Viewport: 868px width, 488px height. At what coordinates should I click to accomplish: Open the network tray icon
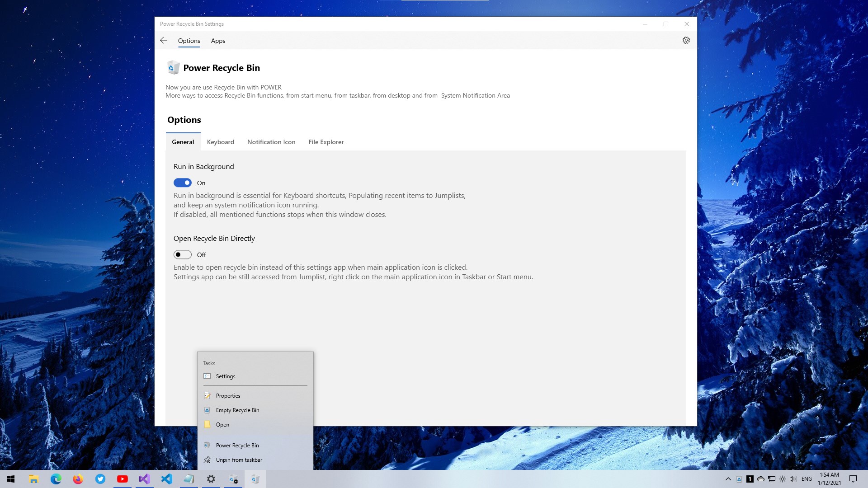[772, 479]
